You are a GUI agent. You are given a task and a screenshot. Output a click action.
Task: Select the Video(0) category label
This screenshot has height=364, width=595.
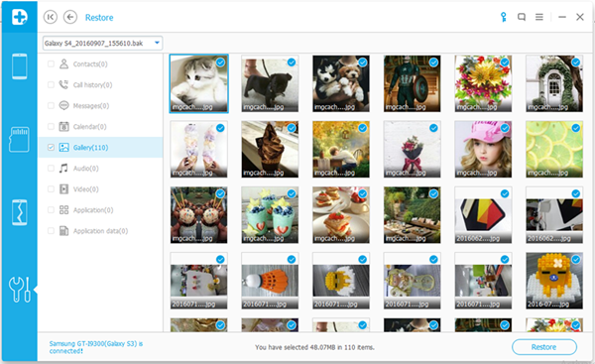click(85, 189)
